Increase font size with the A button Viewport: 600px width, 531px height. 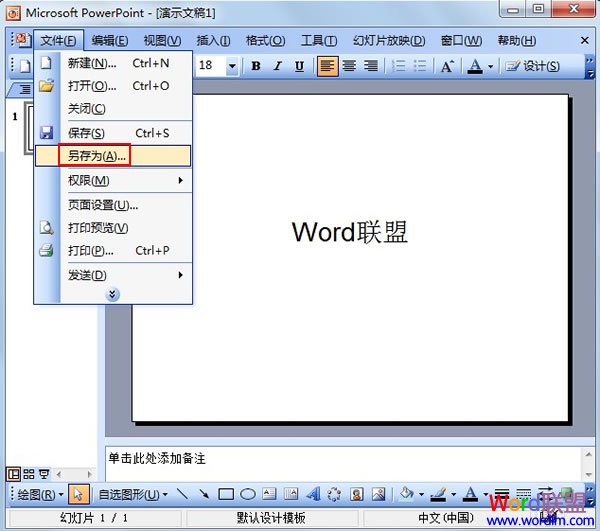pos(447,66)
